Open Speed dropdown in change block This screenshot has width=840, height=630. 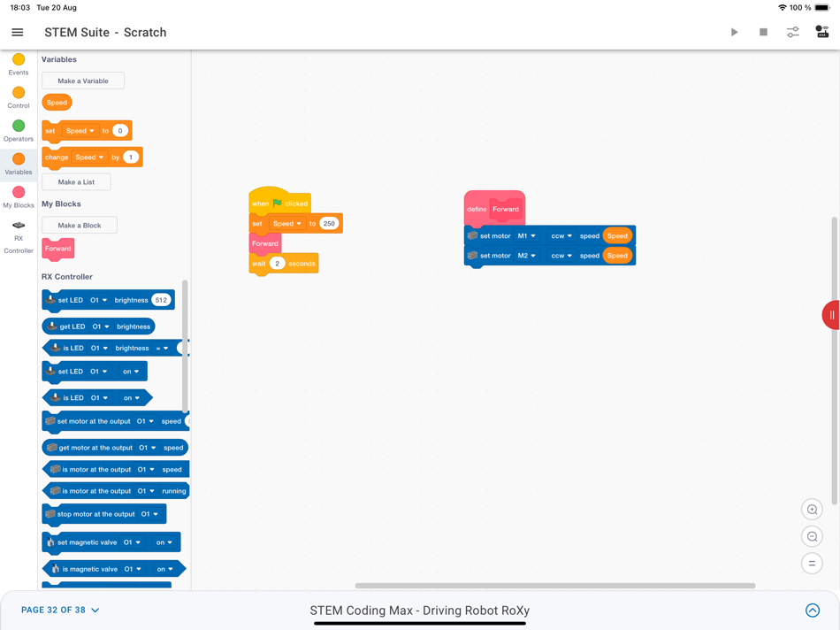[x=89, y=157]
